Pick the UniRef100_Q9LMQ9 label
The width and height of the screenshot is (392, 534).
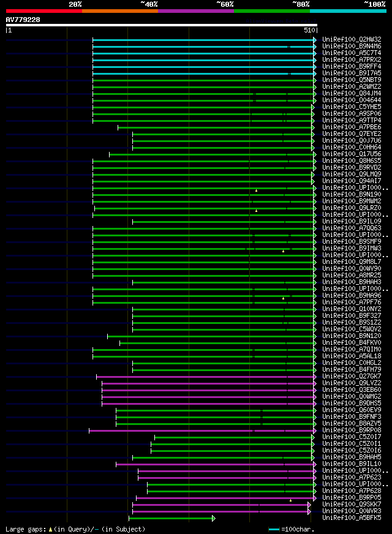[352, 175]
